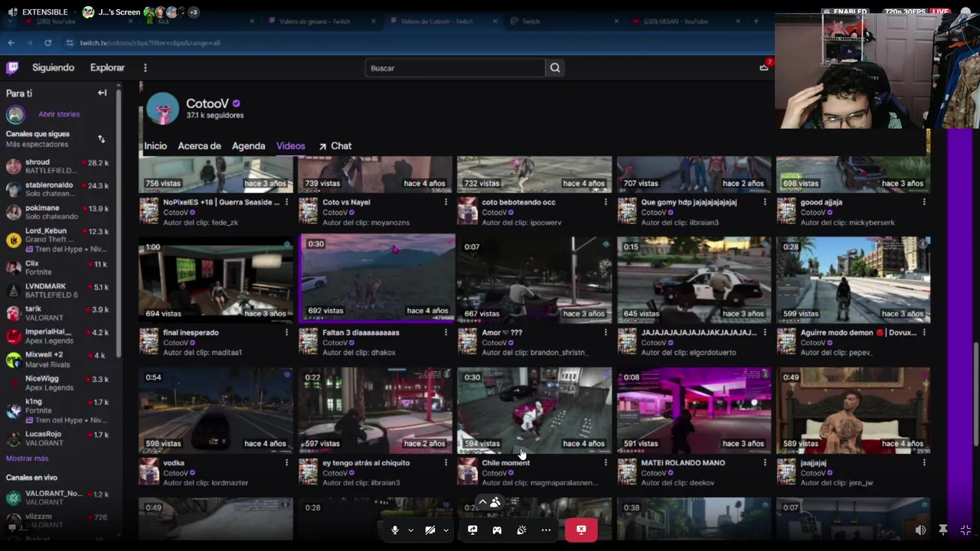This screenshot has height=551, width=980.
Task: Expand the member list chevron pill
Action: click(x=488, y=503)
